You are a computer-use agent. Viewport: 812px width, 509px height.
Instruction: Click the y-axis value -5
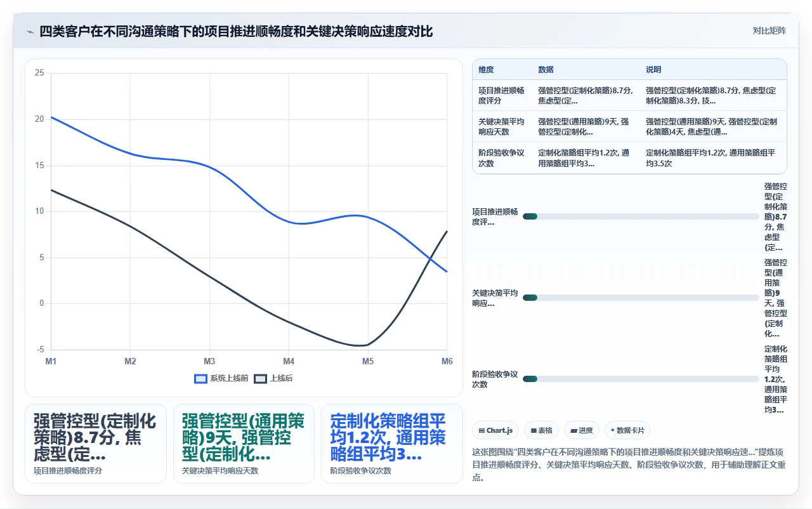41,350
